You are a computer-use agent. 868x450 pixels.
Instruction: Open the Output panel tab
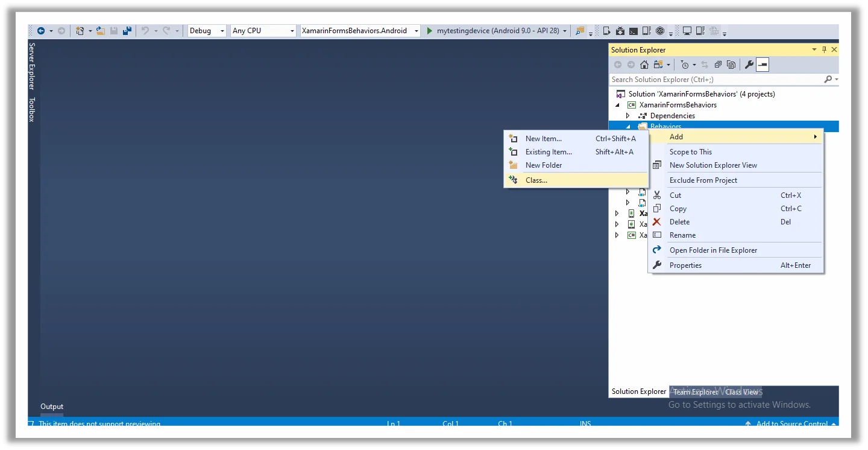52,407
